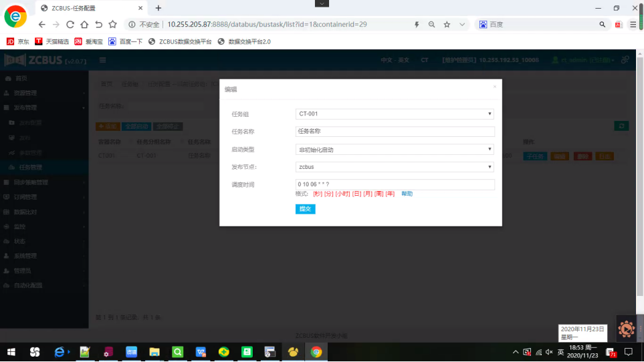Open a new browser tab
Image resolution: width=644 pixels, height=362 pixels.
coord(158,8)
